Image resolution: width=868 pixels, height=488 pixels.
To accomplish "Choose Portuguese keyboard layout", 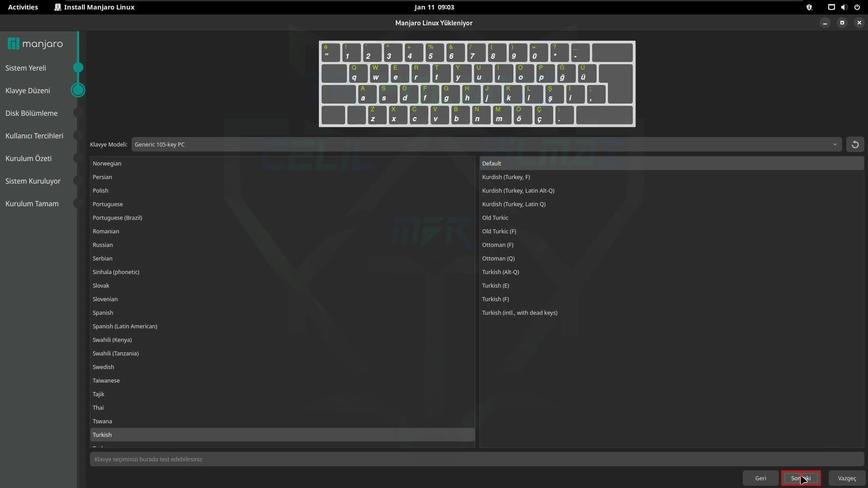I will [x=282, y=204].
